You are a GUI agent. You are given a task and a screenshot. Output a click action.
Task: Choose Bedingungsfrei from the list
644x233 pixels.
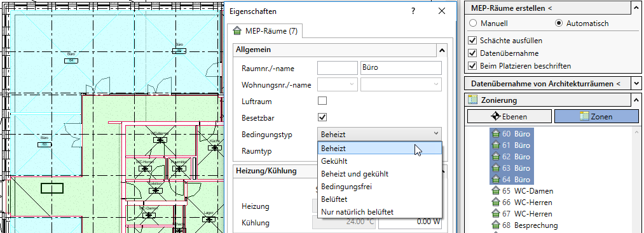pos(380,187)
